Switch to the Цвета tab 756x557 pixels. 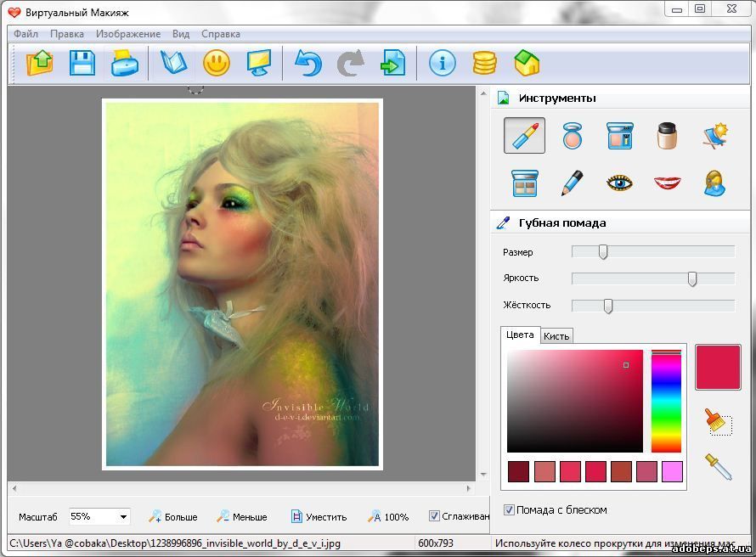click(x=520, y=335)
